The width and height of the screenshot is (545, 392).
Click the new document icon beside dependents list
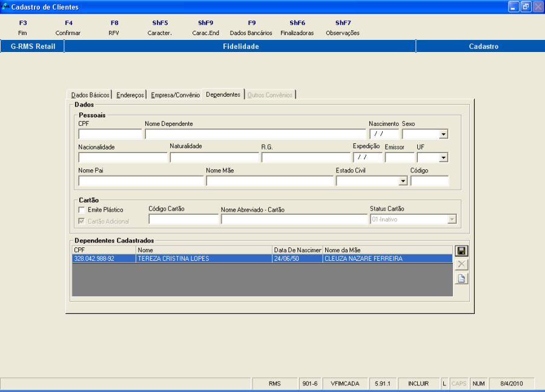point(461,279)
